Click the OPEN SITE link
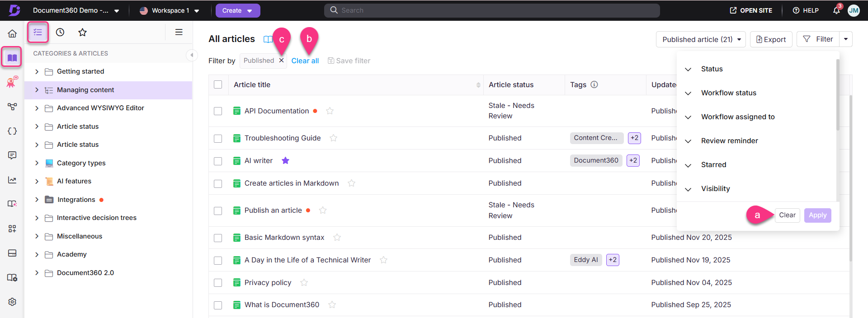 coord(751,10)
